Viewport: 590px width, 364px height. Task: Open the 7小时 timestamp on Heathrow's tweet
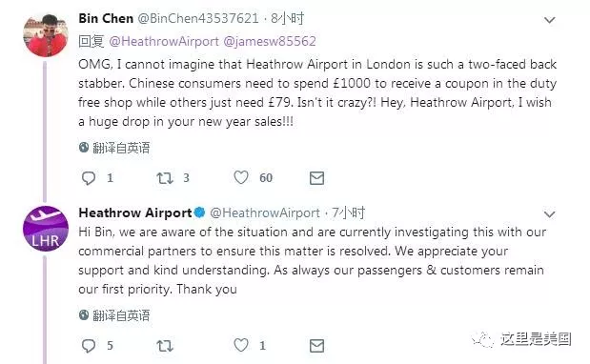tap(349, 212)
